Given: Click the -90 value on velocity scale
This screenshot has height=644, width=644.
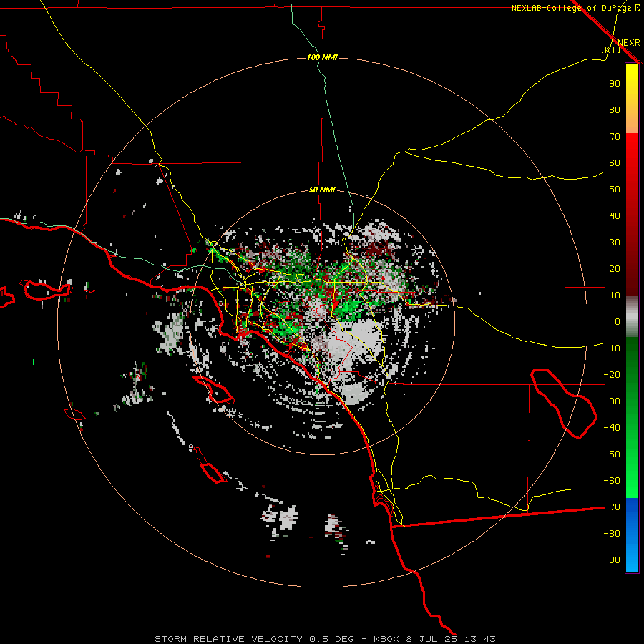Looking at the screenshot, I should tap(612, 560).
